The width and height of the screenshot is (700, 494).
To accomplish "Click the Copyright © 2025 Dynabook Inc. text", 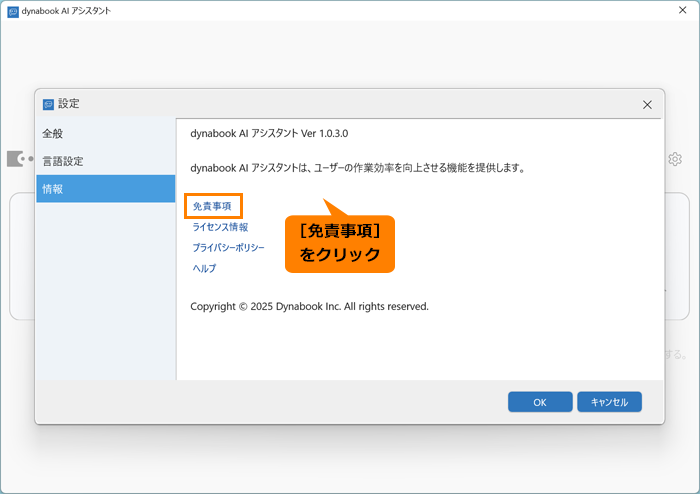I will click(x=309, y=307).
